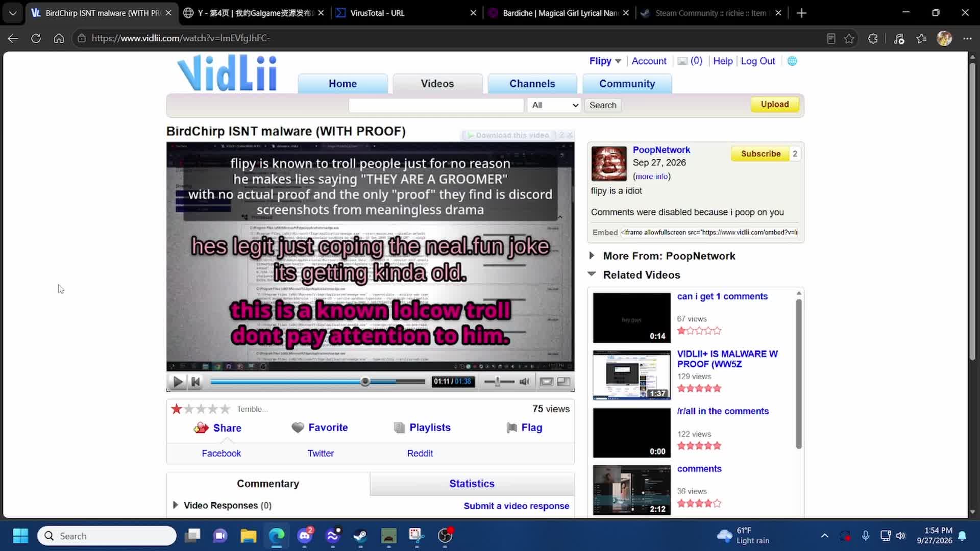
Task: Open PoopNetwork's avatar image
Action: click(609, 163)
